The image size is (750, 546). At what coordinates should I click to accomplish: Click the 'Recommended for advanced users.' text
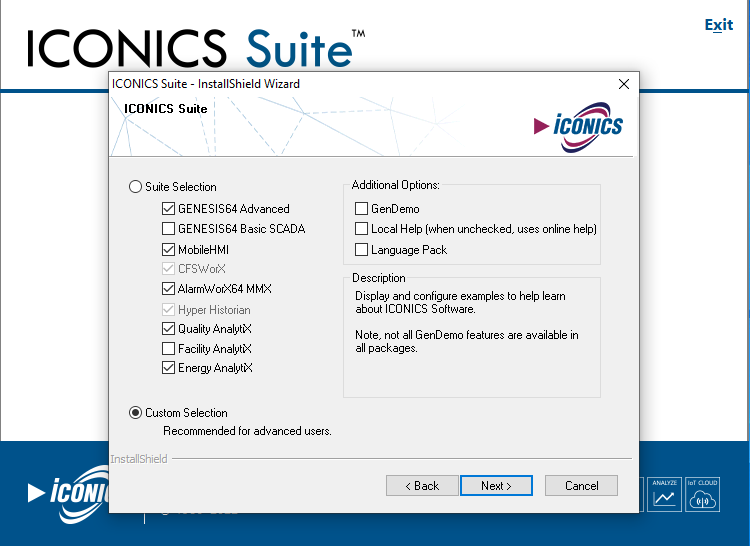click(x=247, y=431)
